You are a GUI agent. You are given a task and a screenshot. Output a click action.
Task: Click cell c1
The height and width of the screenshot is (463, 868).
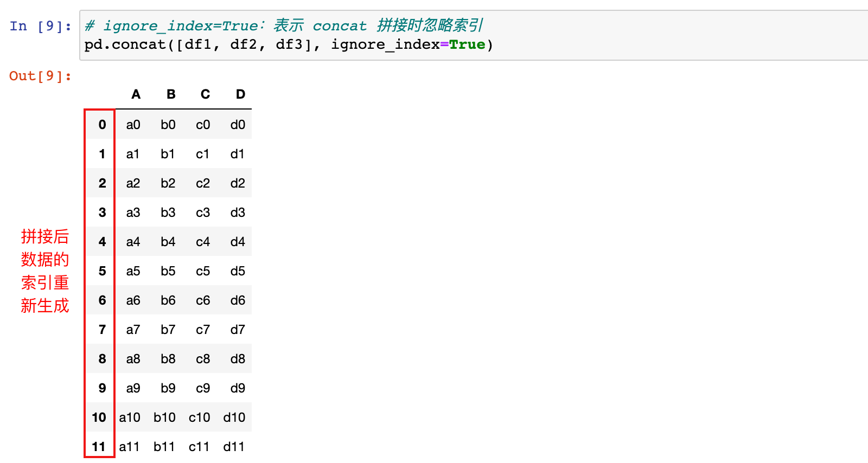tap(203, 154)
